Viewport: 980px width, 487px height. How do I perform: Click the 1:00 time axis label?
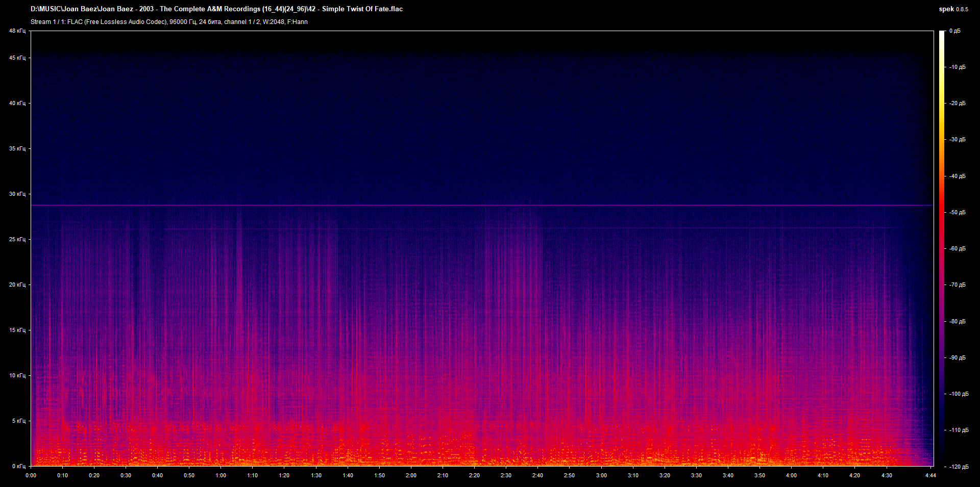[221, 476]
